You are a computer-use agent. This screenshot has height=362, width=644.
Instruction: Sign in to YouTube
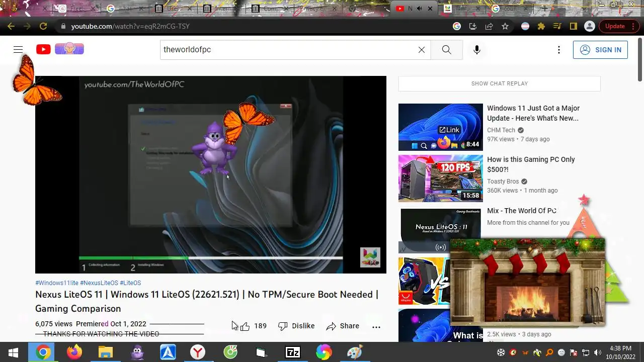coord(600,50)
